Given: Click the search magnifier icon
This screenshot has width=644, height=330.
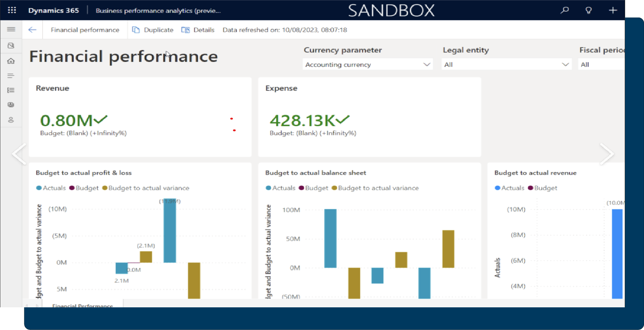Looking at the screenshot, I should click(564, 10).
